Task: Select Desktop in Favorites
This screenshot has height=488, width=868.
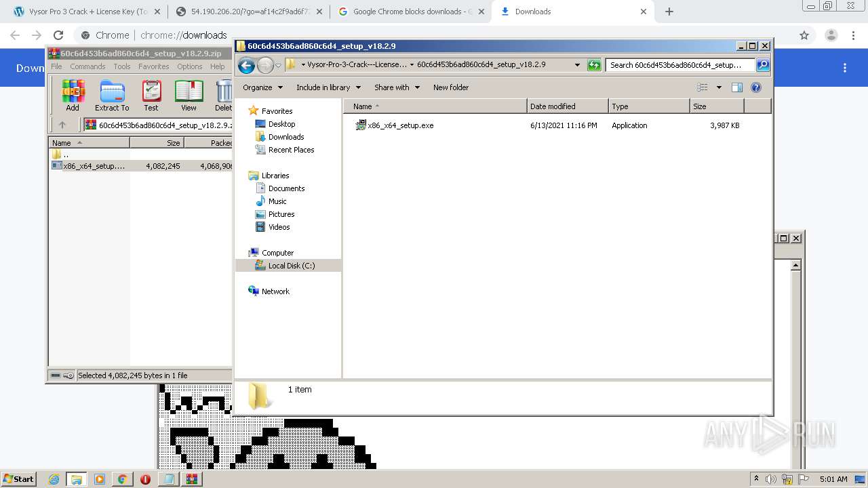Action: 281,124
